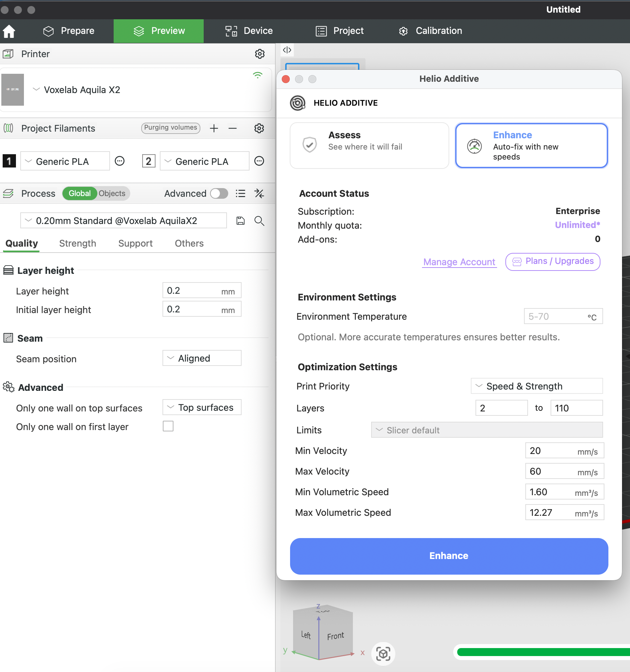Save the process preset with disk icon
Image resolution: width=630 pixels, height=672 pixels.
tap(240, 221)
